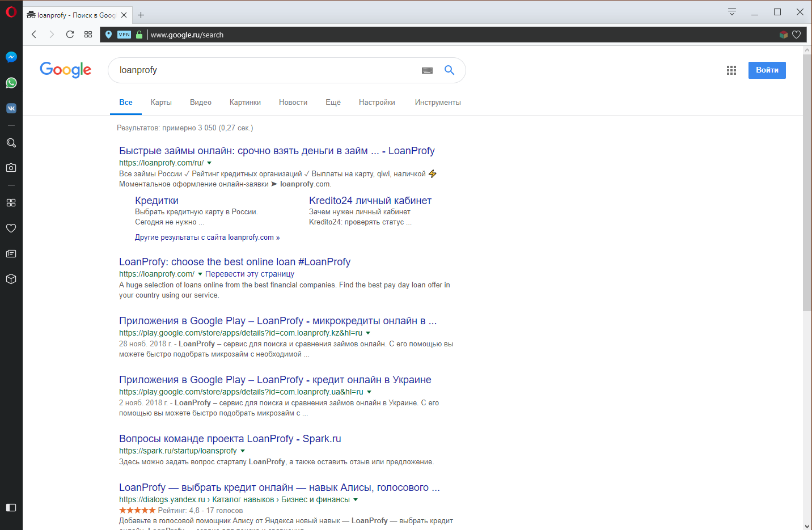Switch to the Новости tab
This screenshot has width=812, height=530.
293,103
